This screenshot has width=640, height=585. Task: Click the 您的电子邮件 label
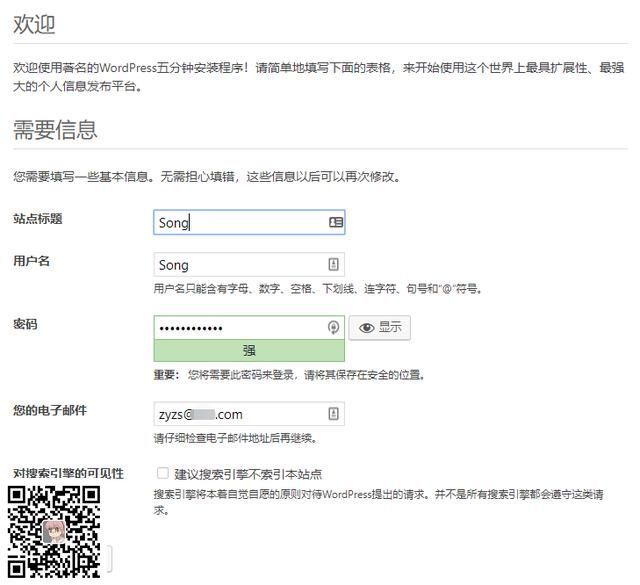(x=50, y=410)
